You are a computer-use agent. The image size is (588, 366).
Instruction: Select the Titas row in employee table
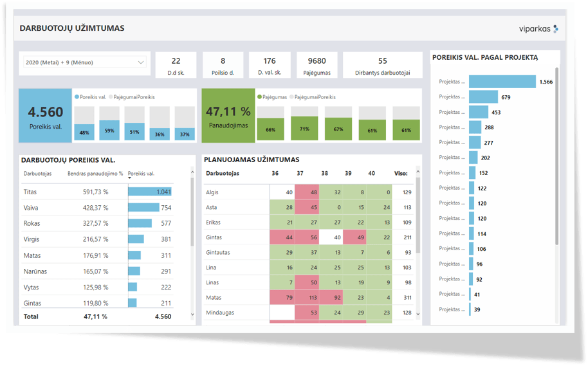[30, 192]
